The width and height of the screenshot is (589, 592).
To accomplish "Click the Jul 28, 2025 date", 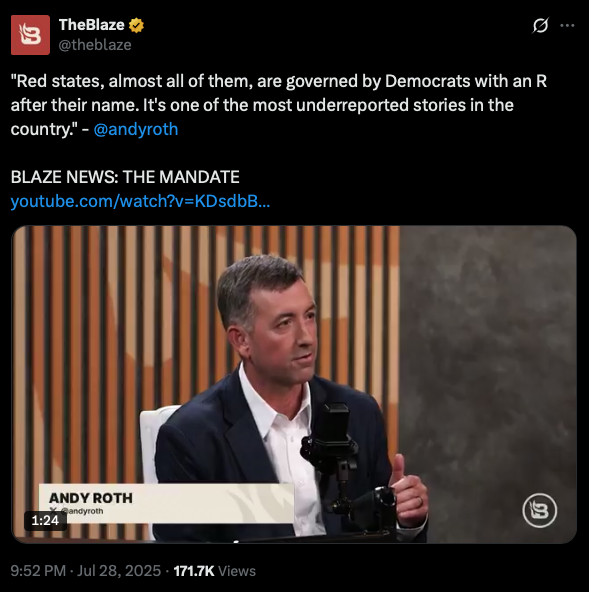I will [x=119, y=570].
